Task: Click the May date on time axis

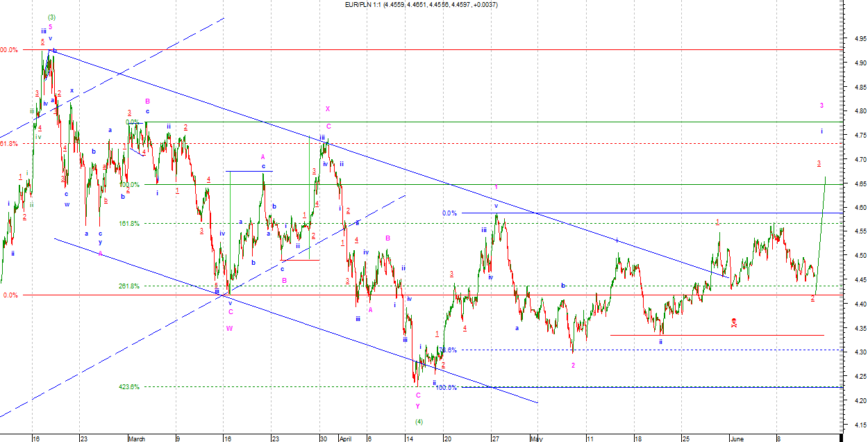Action: coord(538,439)
